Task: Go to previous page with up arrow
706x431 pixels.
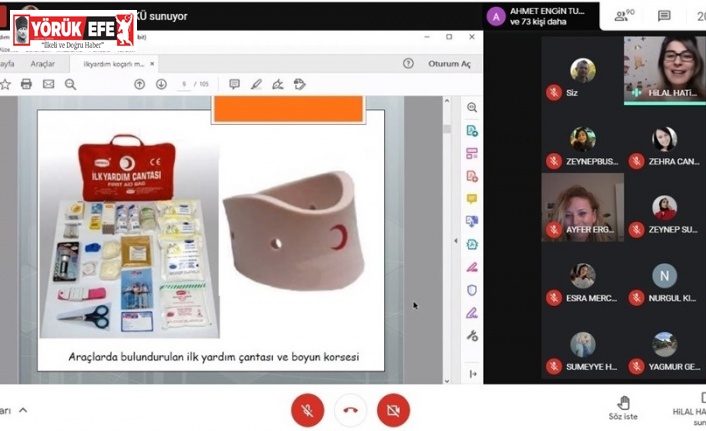Action: click(x=140, y=84)
